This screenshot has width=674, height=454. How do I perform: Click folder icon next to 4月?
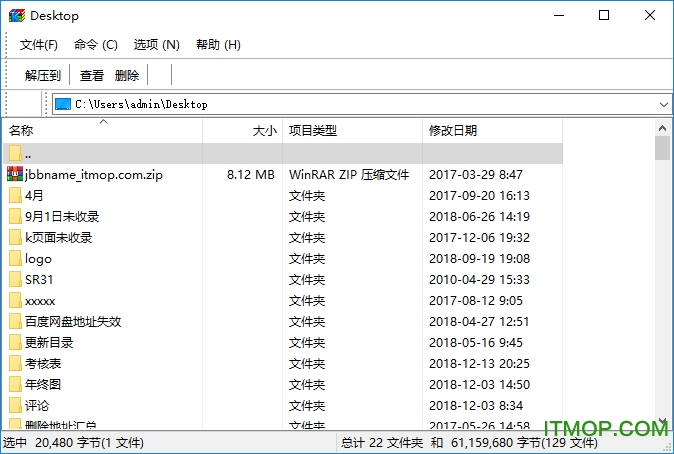click(x=15, y=195)
